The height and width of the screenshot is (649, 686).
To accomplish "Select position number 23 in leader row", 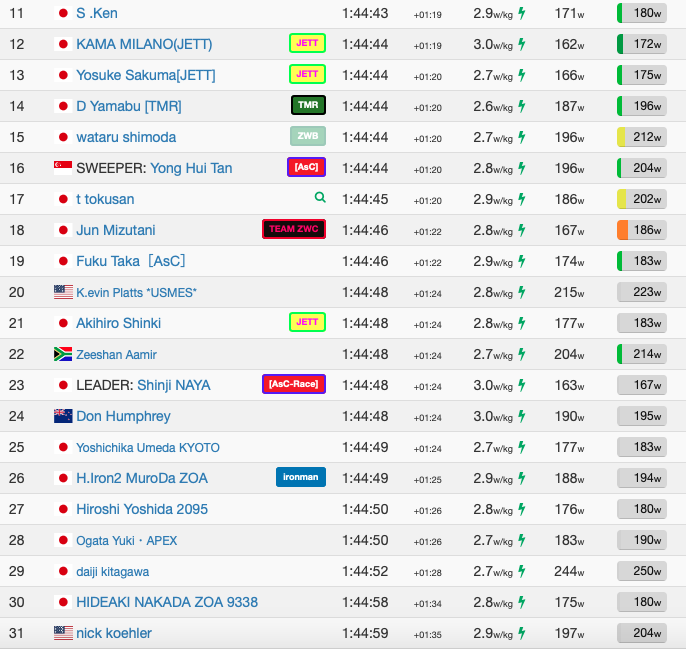I will [x=17, y=385].
